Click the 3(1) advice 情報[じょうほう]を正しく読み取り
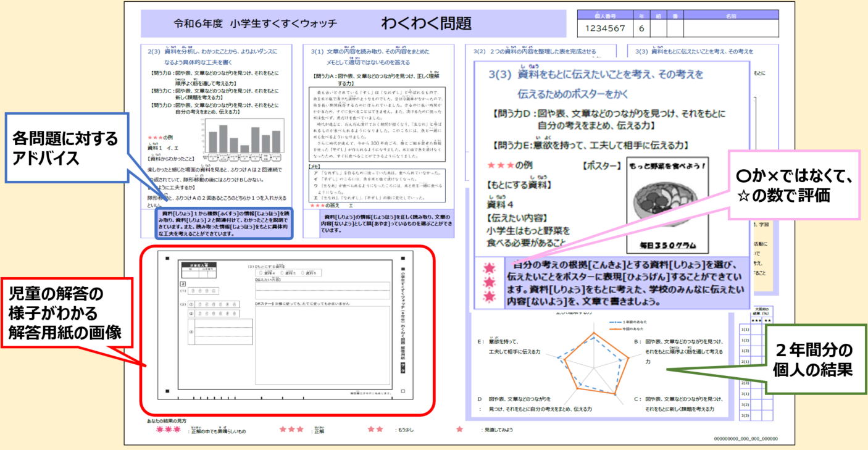This screenshot has width=868, height=450. click(386, 223)
